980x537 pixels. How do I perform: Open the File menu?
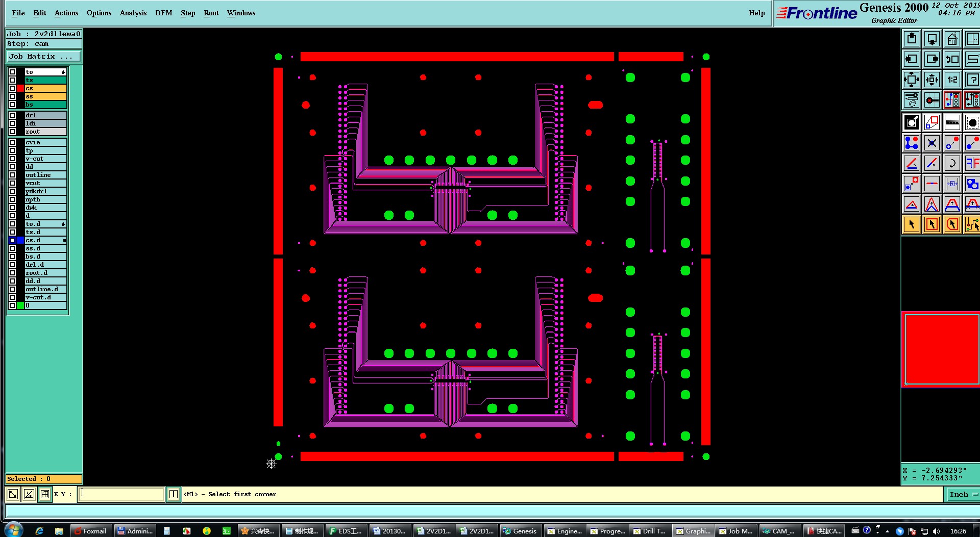coord(18,13)
